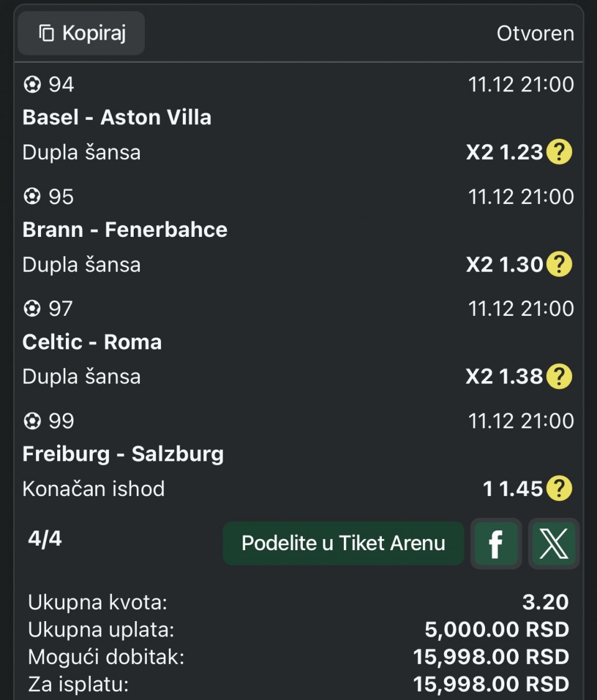
Task: Open help icon for Brann X2 1.30 odds
Action: point(558,264)
